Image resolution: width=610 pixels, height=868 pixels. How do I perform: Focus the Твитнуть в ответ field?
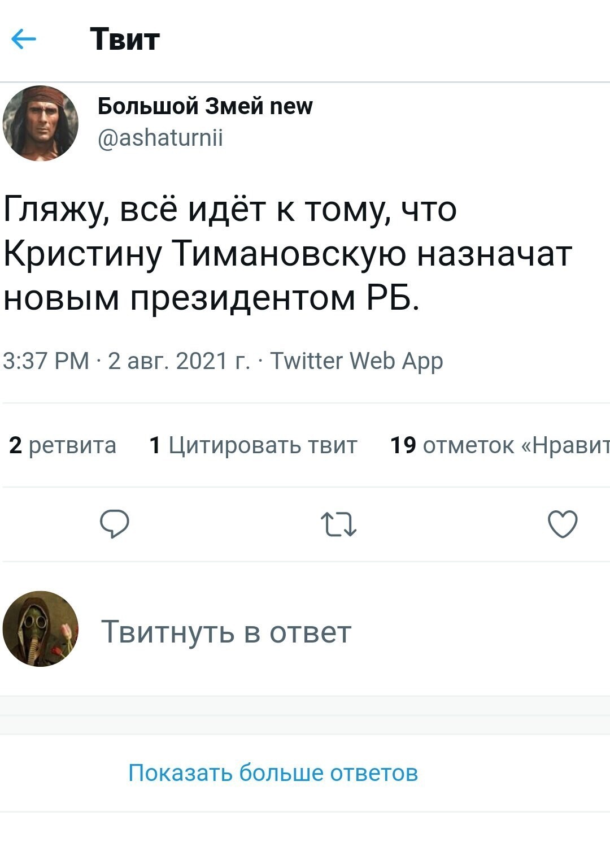[x=226, y=632]
